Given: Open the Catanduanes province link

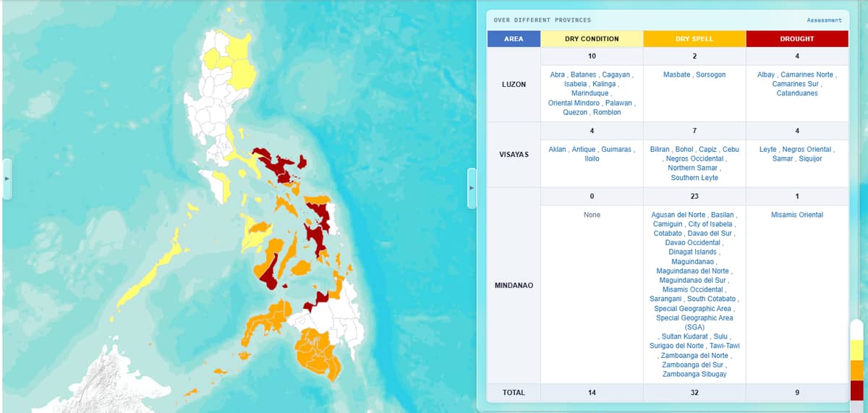Looking at the screenshot, I should pyautogui.click(x=797, y=93).
